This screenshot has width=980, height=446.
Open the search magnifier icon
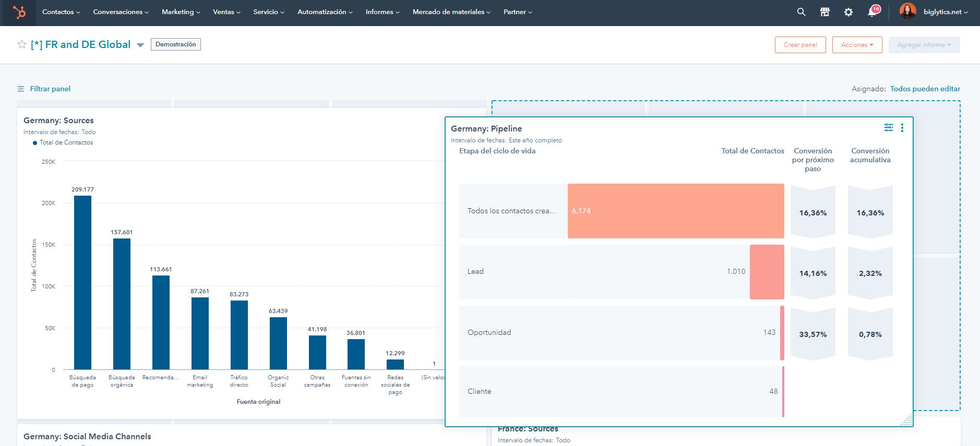pos(801,12)
